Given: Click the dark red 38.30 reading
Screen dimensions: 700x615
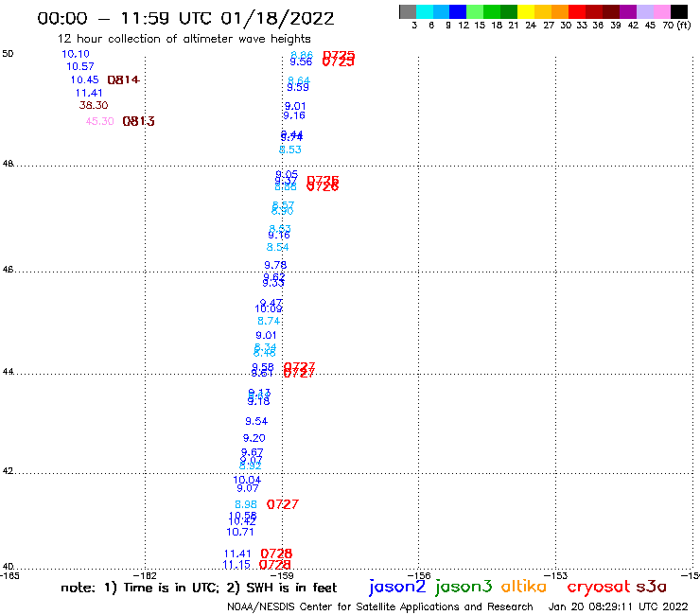Looking at the screenshot, I should pyautogui.click(x=94, y=105).
